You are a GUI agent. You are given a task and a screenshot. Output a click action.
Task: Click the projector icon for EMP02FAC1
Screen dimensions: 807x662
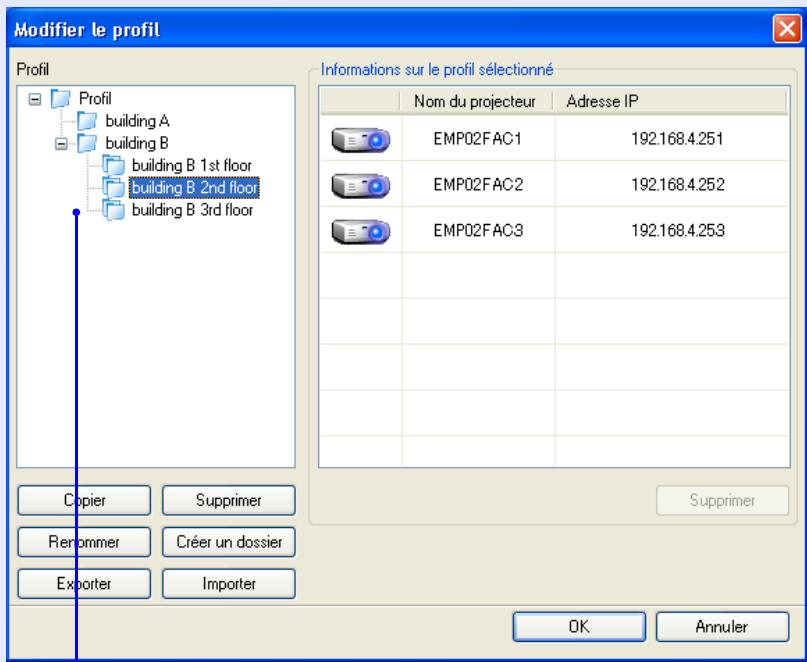(361, 140)
